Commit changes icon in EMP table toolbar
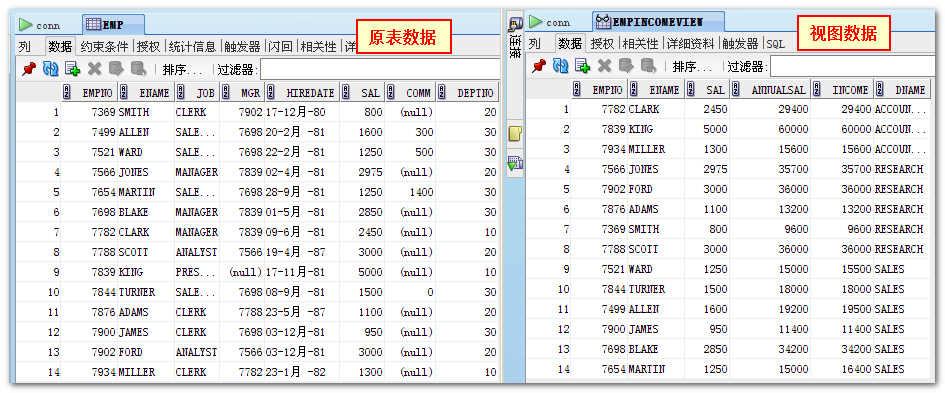 (116, 69)
